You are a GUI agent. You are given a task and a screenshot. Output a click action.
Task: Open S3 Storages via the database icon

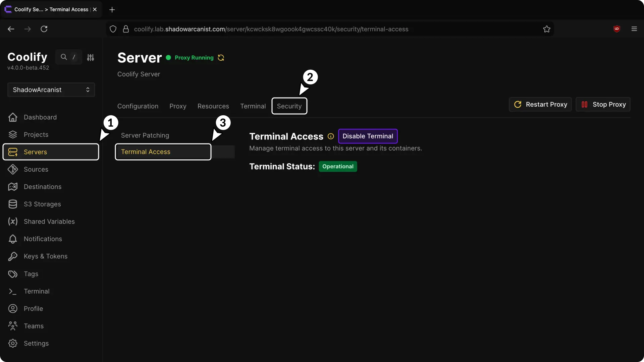click(x=12, y=204)
